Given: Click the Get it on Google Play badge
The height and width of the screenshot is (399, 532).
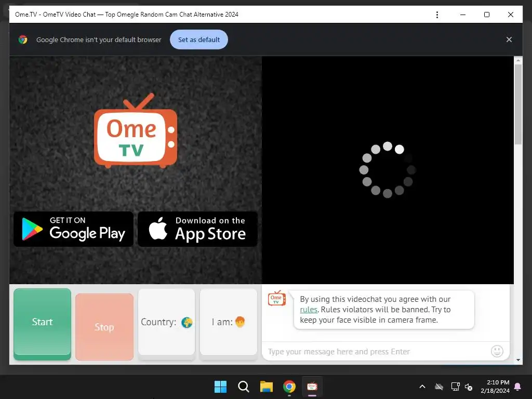Looking at the screenshot, I should (x=74, y=229).
